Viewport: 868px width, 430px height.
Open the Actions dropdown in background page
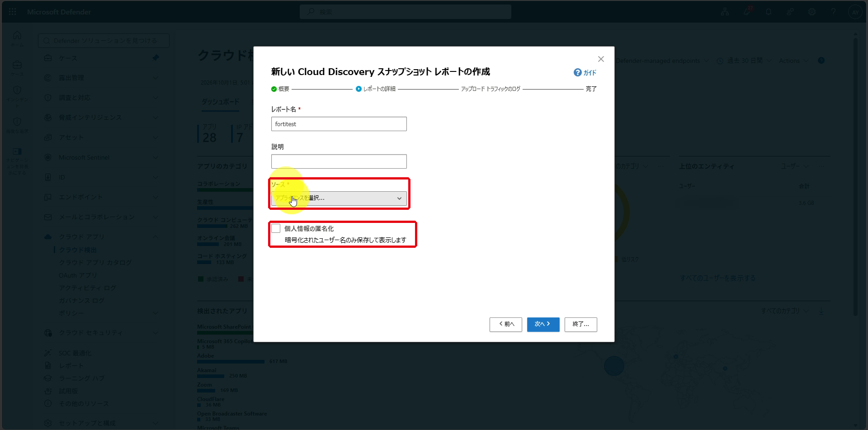(794, 61)
